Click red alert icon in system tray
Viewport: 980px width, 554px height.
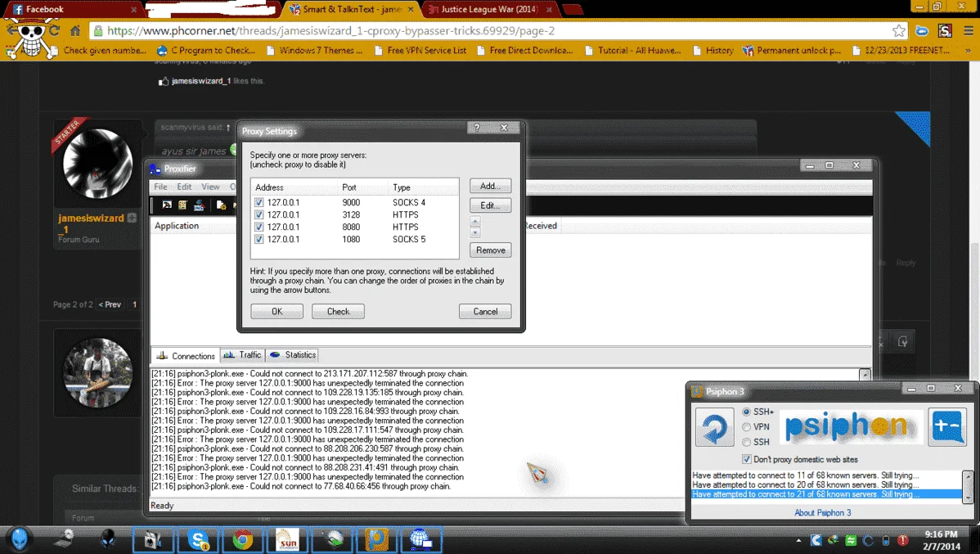click(x=902, y=540)
